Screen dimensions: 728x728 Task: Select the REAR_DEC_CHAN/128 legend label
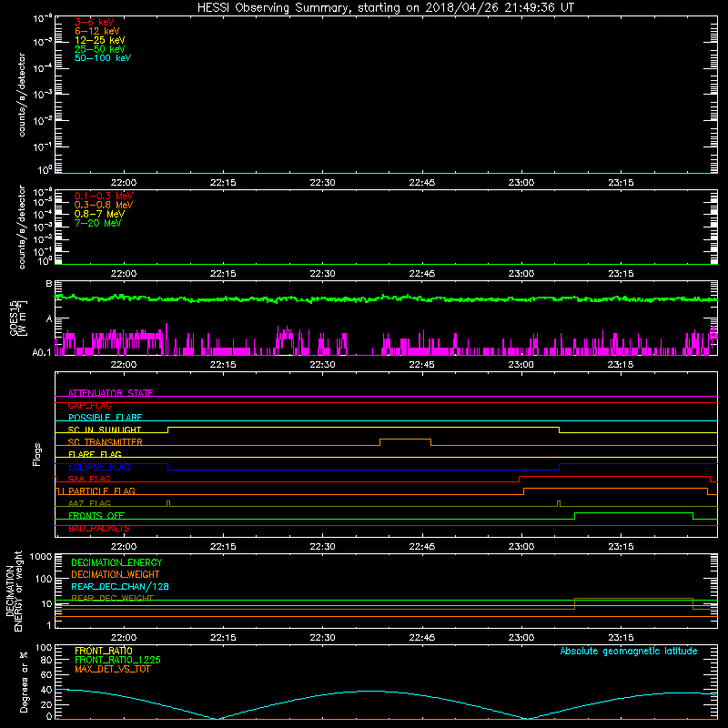point(120,586)
